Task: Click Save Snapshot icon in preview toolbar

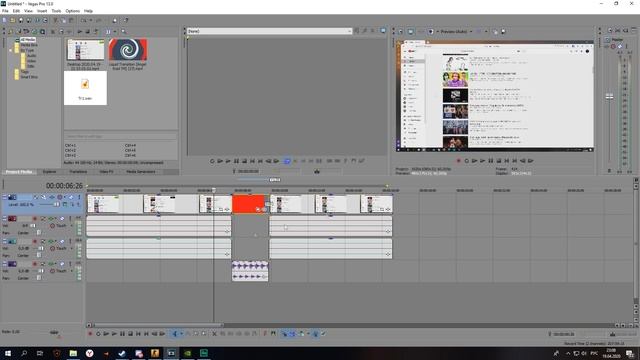Action: (503, 31)
